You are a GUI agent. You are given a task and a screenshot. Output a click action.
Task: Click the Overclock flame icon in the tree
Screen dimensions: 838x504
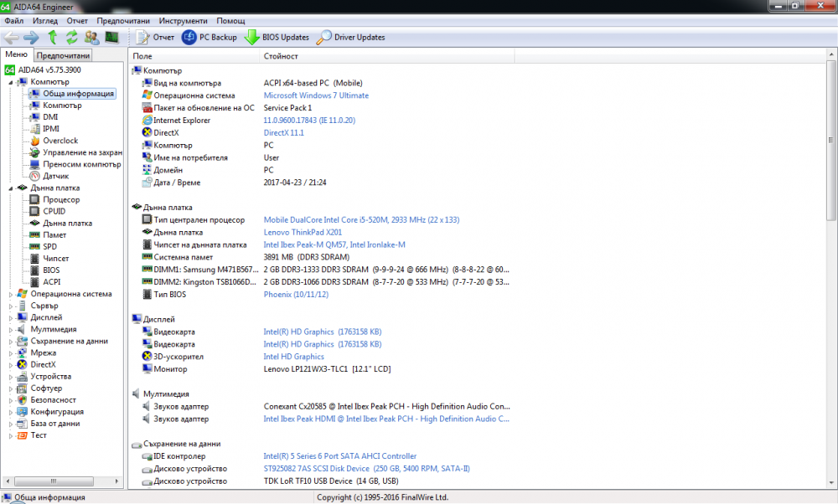(x=34, y=141)
